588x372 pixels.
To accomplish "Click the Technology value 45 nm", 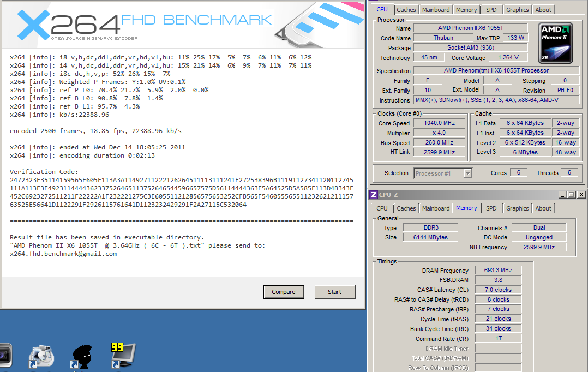I will tap(429, 57).
